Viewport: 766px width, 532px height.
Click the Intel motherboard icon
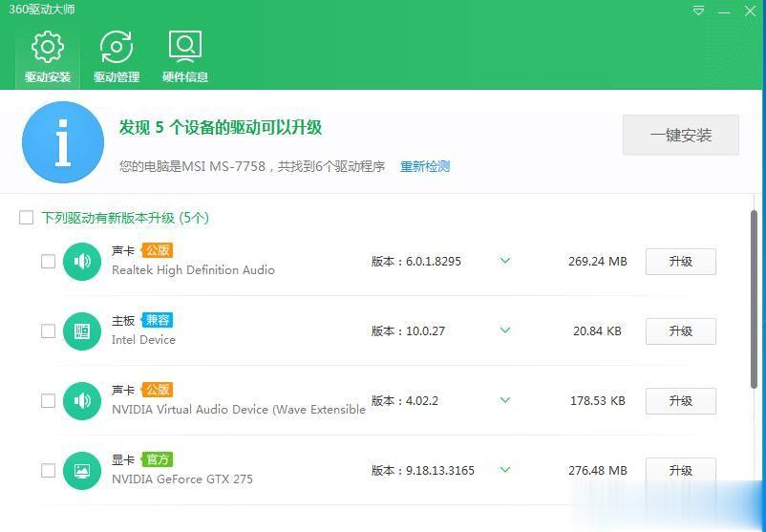pos(82,331)
